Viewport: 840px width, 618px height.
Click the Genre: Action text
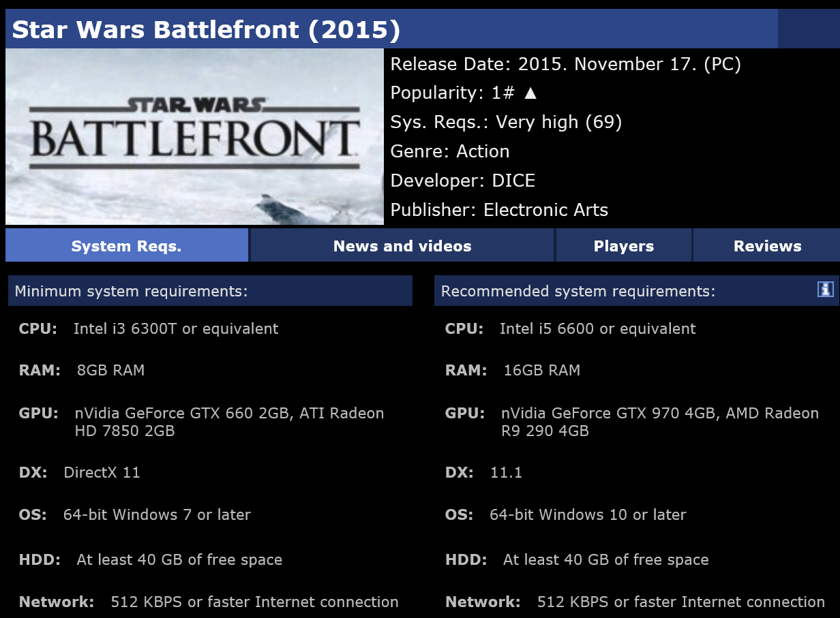(x=450, y=151)
